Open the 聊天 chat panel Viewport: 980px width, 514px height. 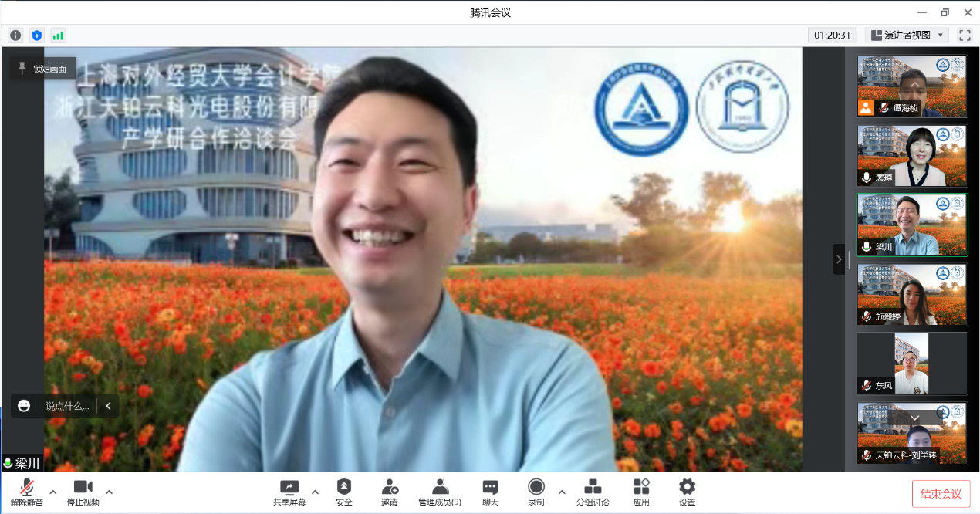coord(490,492)
